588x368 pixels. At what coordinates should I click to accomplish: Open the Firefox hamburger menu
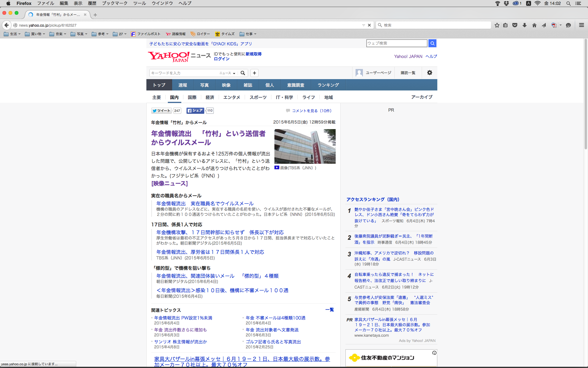tap(581, 25)
